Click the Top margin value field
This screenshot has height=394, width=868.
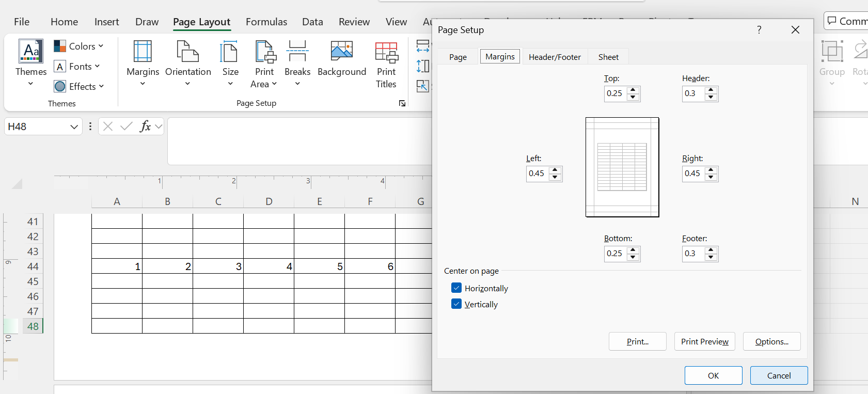(616, 93)
